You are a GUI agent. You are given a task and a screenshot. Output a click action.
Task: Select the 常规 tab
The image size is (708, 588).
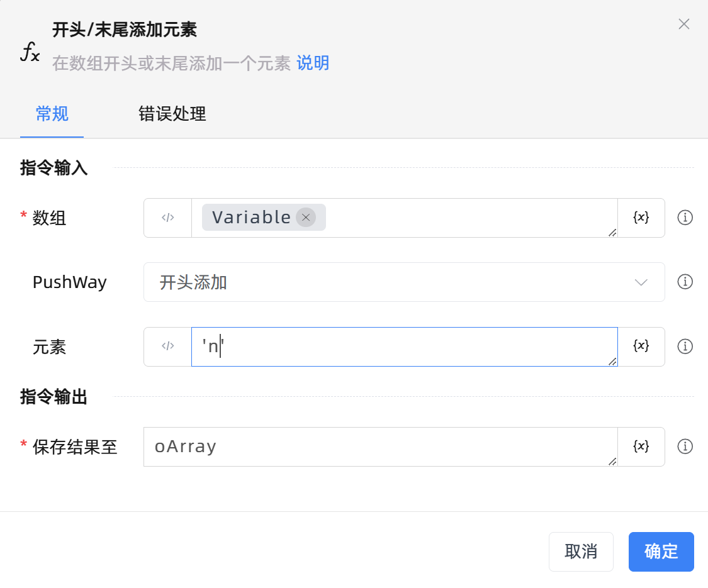pyautogui.click(x=52, y=114)
